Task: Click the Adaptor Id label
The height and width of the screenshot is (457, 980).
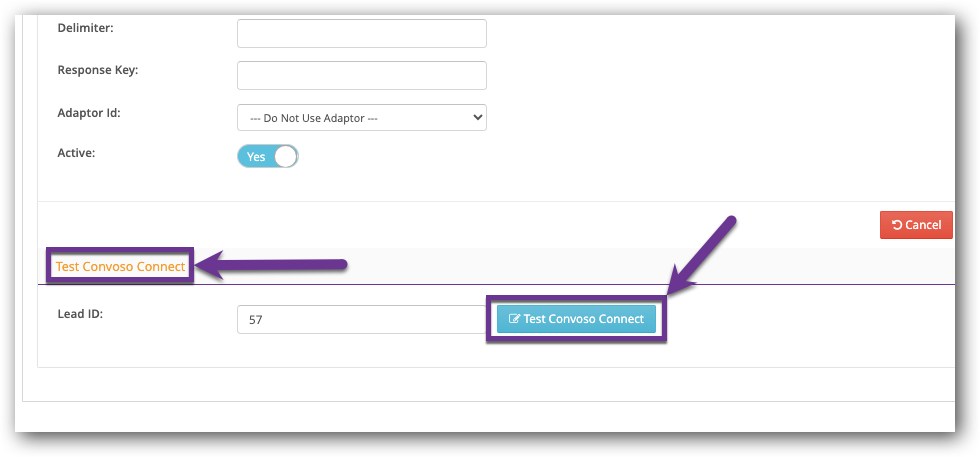Action: 89,113
